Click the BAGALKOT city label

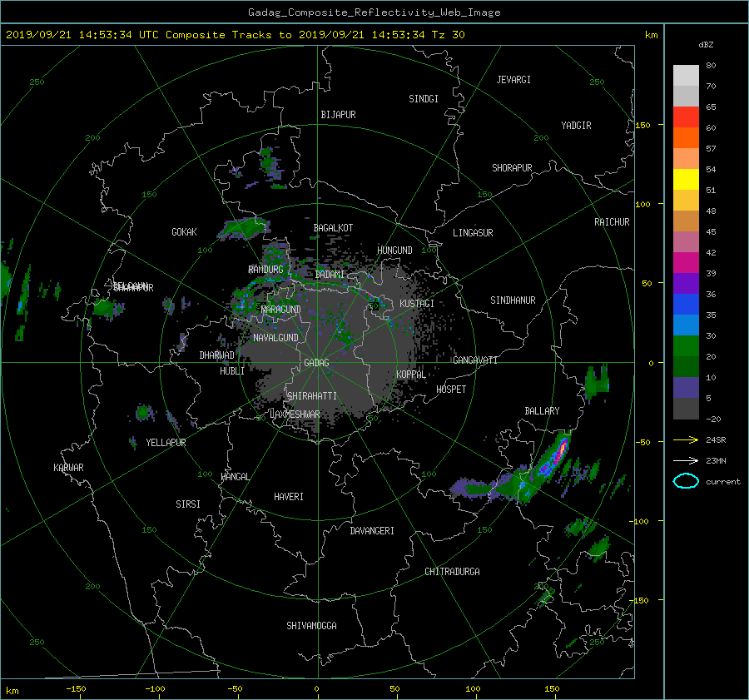click(x=333, y=228)
